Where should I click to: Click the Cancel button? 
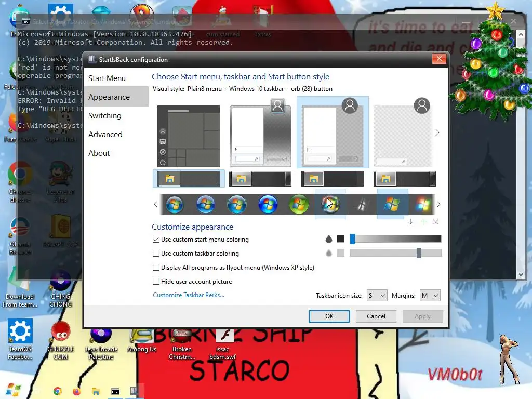[376, 316]
